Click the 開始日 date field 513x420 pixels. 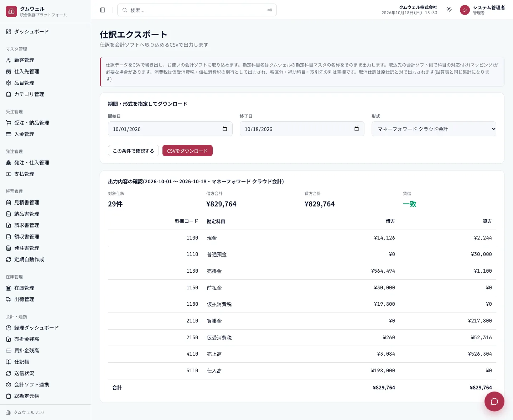pos(170,129)
